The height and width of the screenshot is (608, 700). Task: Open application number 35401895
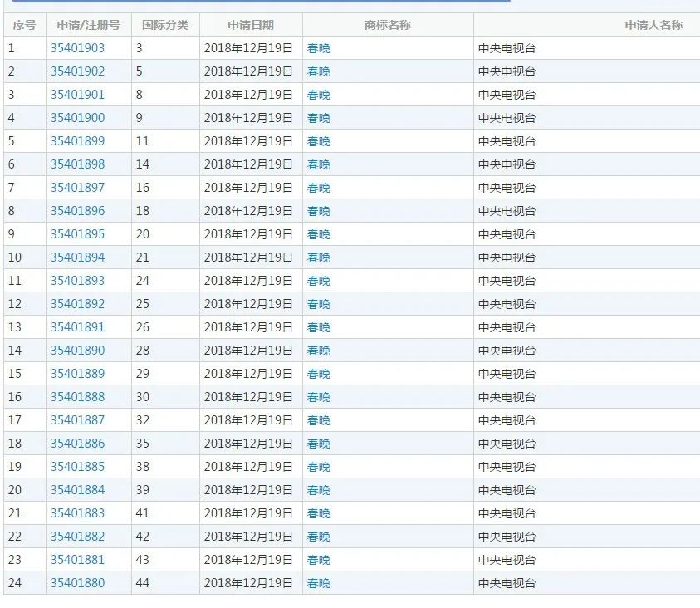[x=77, y=233]
